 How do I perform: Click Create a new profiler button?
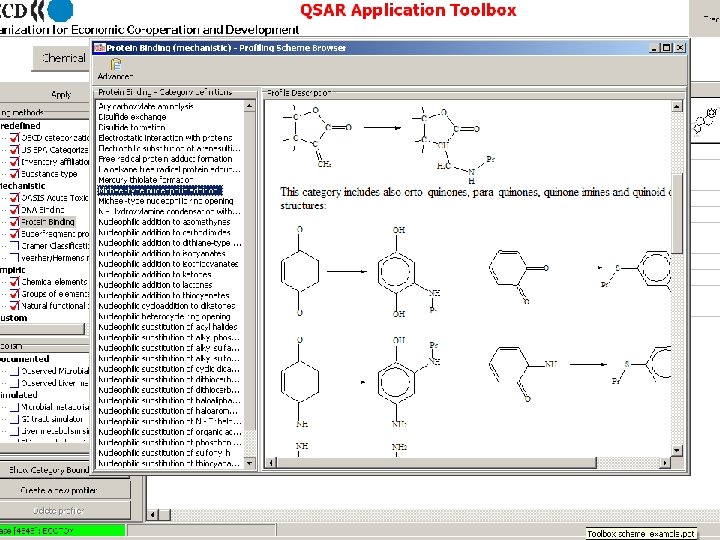tap(59, 490)
